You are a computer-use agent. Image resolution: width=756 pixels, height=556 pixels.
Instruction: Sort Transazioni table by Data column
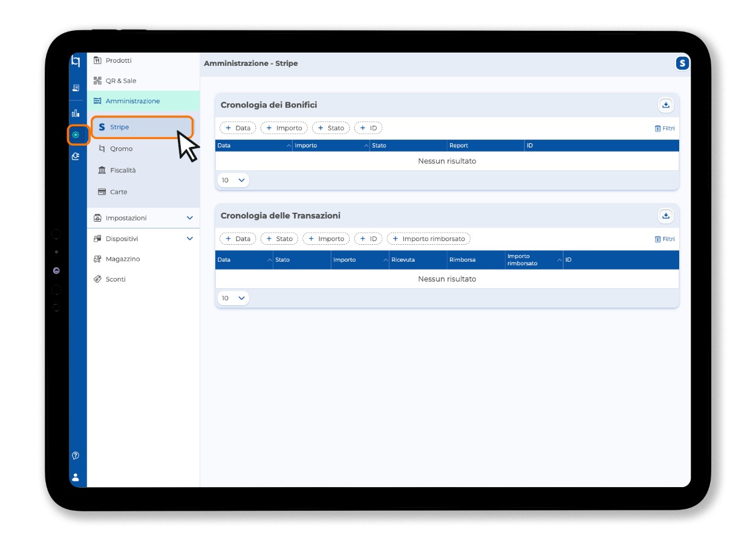(x=244, y=260)
